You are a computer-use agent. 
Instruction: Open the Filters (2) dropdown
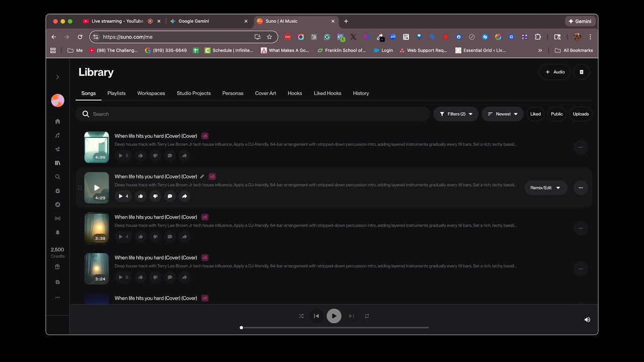click(456, 114)
